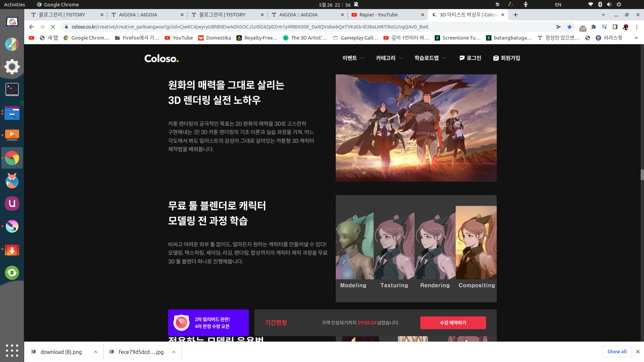The height and width of the screenshot is (362, 644).
Task: Click the 로그인 link
Action: coord(470,58)
